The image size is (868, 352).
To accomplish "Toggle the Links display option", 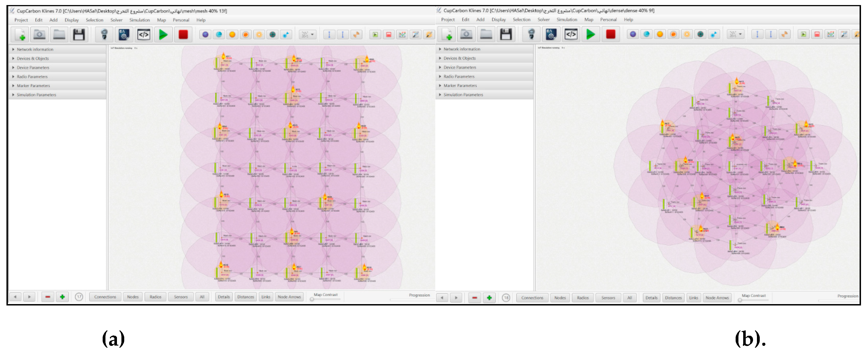I will click(x=266, y=297).
